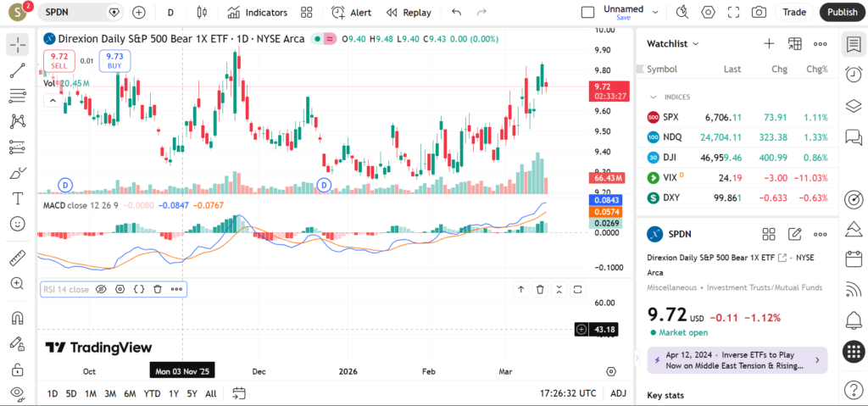Select the 1Y time range
The image size is (868, 406).
coord(173,393)
